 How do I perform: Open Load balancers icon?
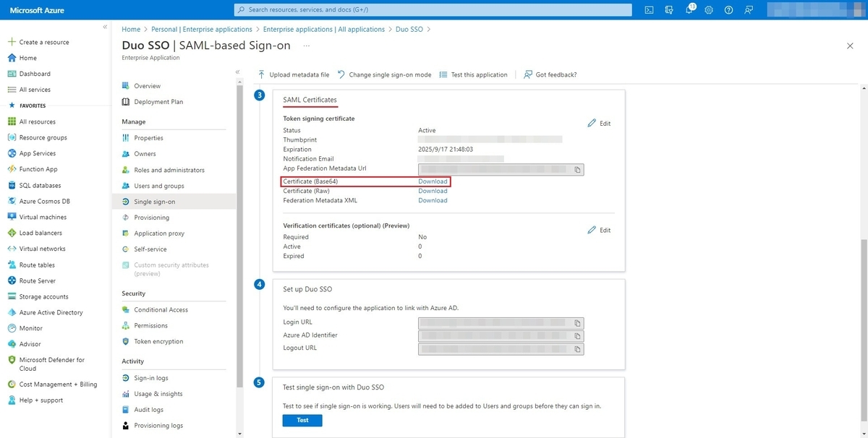pyautogui.click(x=12, y=233)
